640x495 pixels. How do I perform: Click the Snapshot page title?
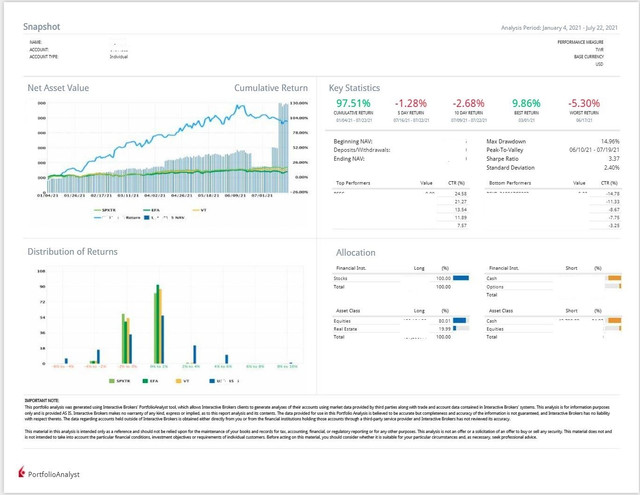pos(41,27)
